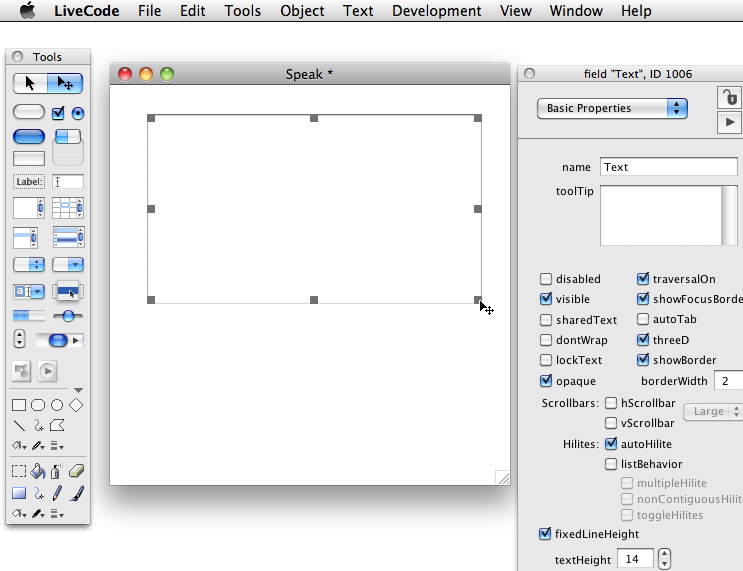Select the Label field object tool
This screenshot has width=743, height=571.
(29, 181)
